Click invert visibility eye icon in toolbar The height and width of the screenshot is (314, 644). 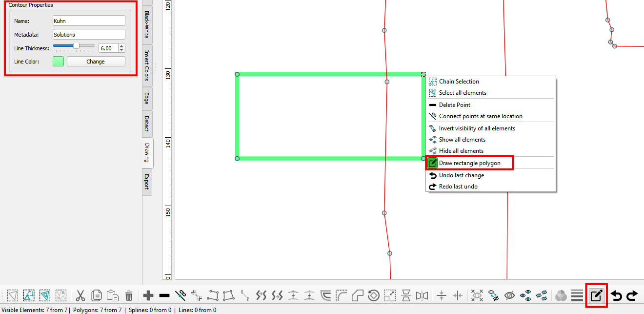click(493, 295)
